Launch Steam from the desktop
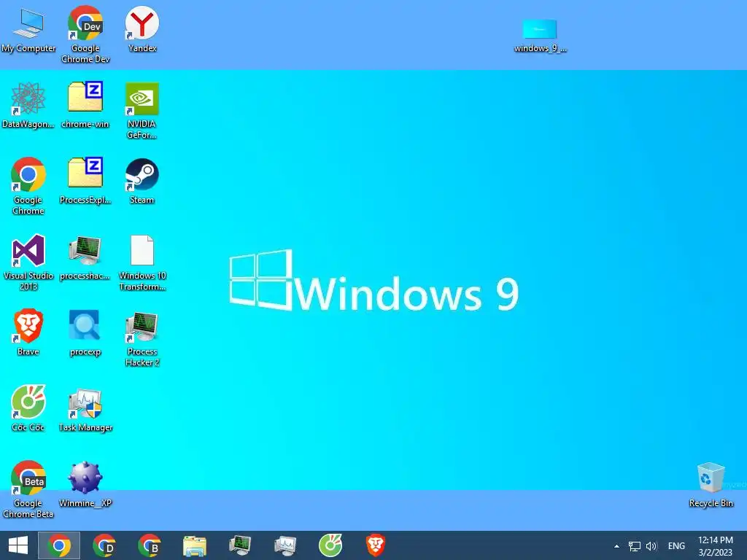Viewport: 747px width, 560px height. click(x=142, y=181)
